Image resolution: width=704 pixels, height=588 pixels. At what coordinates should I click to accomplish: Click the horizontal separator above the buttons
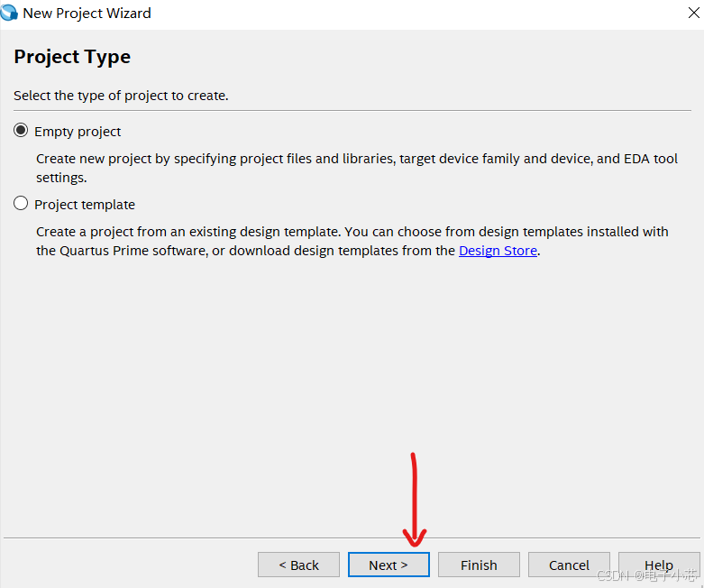(x=352, y=537)
